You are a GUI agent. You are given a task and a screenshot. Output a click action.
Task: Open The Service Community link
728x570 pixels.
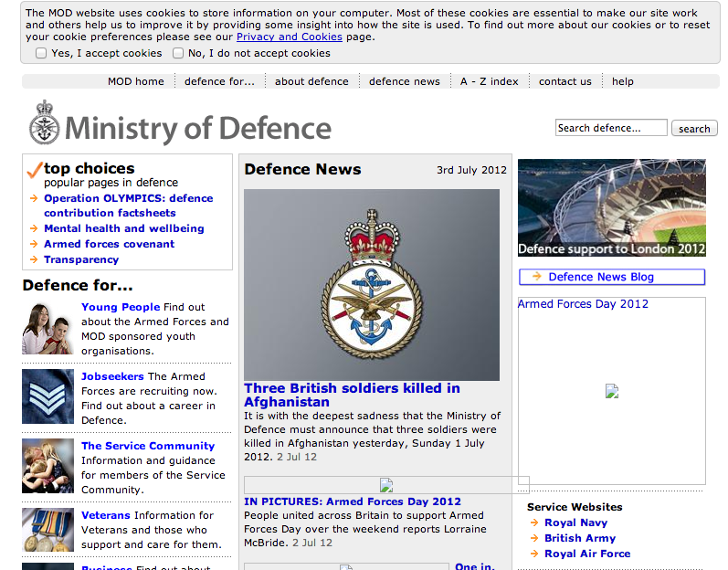click(x=148, y=446)
